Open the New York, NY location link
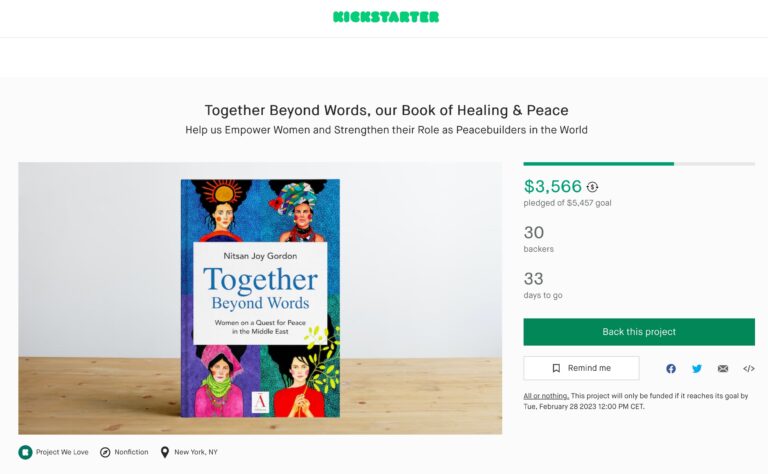The height and width of the screenshot is (474, 768). coord(196,452)
